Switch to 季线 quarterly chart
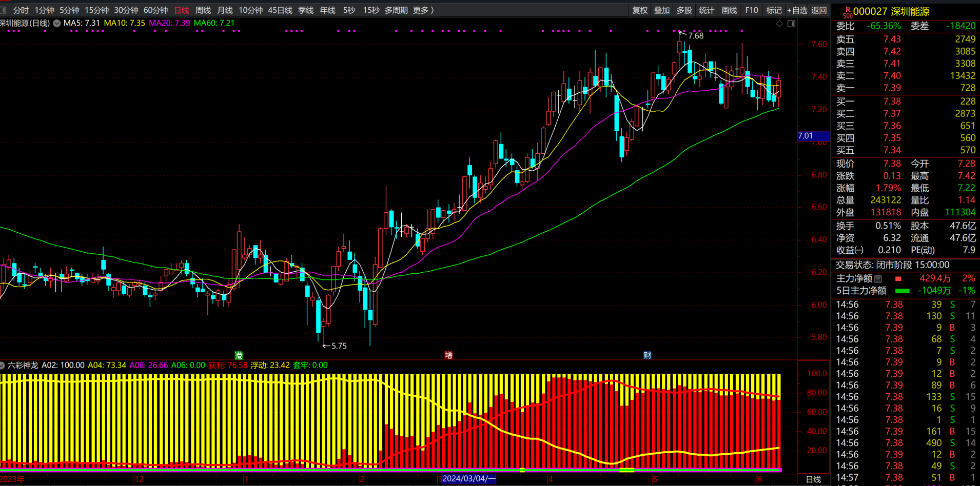 (306, 10)
